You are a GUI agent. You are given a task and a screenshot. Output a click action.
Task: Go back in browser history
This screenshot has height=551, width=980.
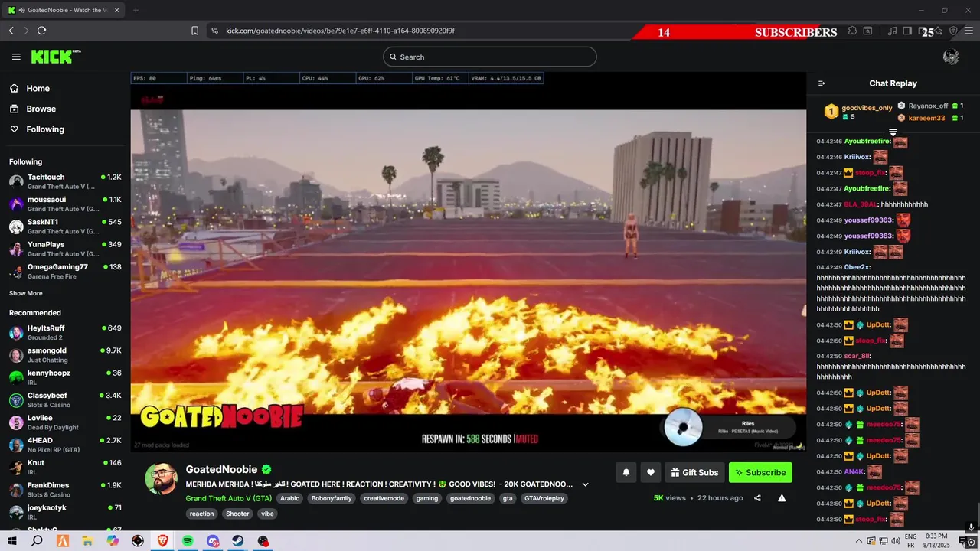tap(11, 31)
